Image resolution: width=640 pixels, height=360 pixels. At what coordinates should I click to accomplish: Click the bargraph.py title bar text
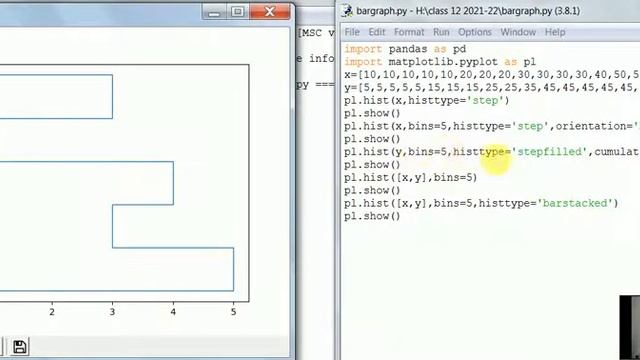468,11
